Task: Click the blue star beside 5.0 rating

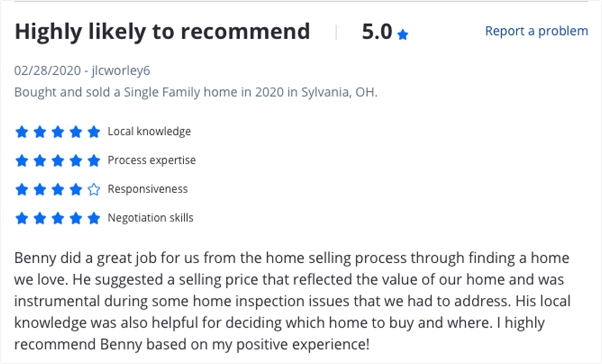Action: (402, 35)
